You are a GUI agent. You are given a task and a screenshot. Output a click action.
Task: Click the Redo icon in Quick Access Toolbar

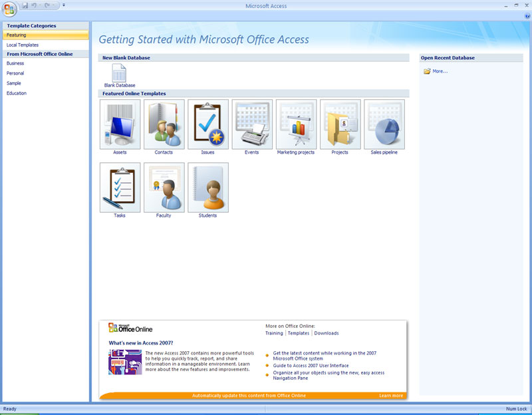(x=47, y=5)
